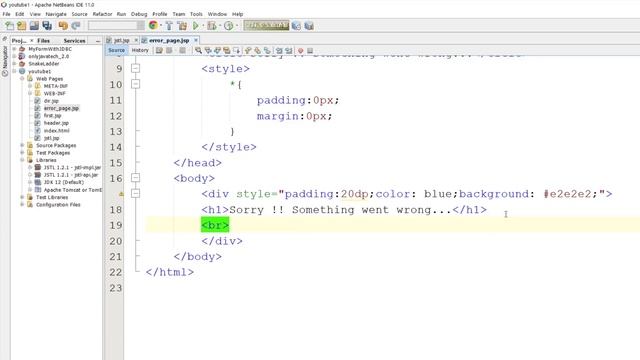Select dir.jsp in the project tree
Viewport: 640px width, 360px height.
click(51, 101)
